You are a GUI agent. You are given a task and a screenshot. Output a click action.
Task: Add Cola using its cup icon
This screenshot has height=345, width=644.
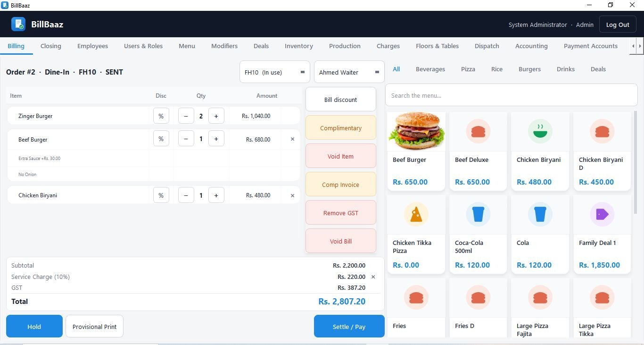(540, 214)
